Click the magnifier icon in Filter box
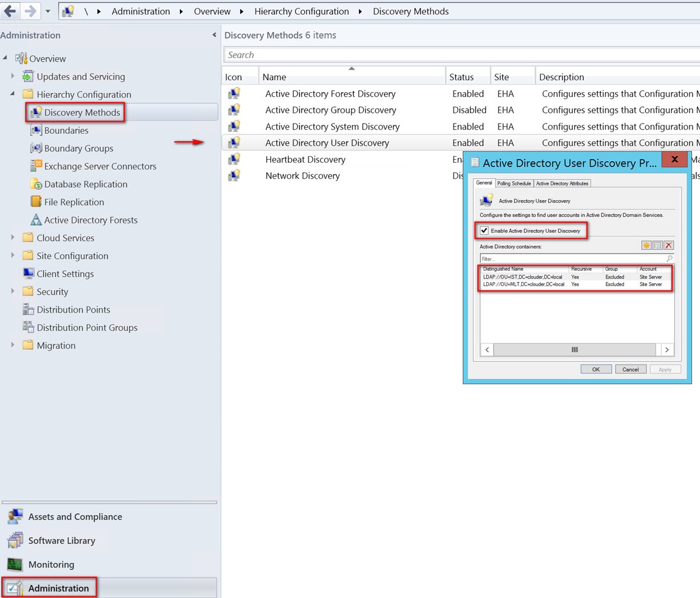Viewport: 700px width, 598px height. 669,258
